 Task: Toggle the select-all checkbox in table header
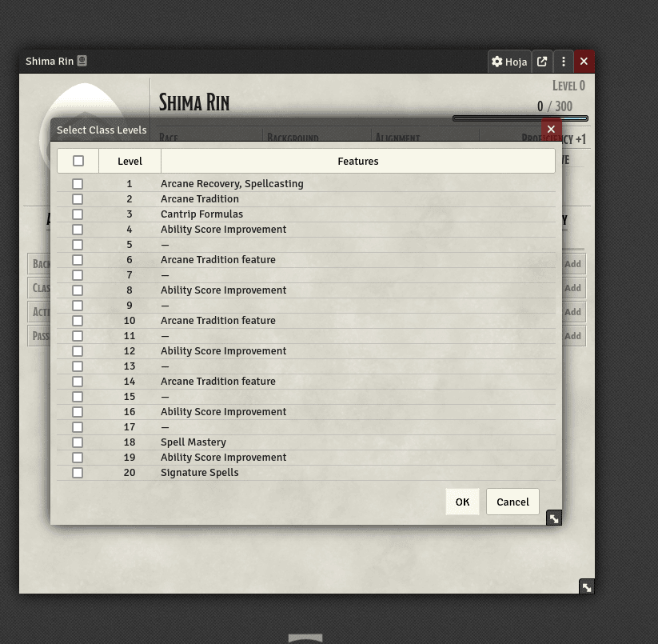[78, 161]
